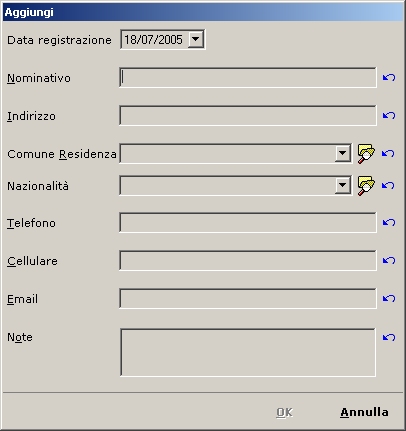The image size is (406, 431).
Task: Focus the Nominativo text field
Action: tap(248, 78)
